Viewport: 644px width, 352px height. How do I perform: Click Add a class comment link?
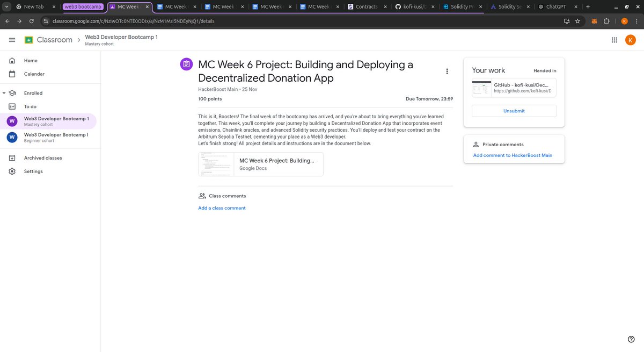pos(222,208)
